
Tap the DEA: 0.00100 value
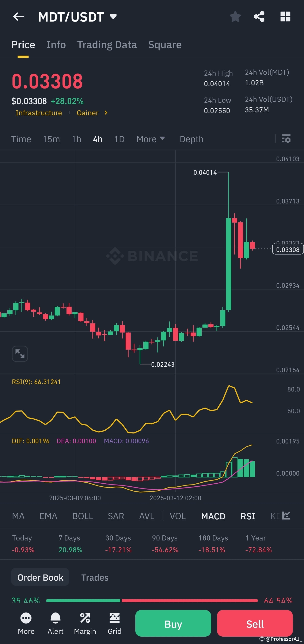pos(76,441)
